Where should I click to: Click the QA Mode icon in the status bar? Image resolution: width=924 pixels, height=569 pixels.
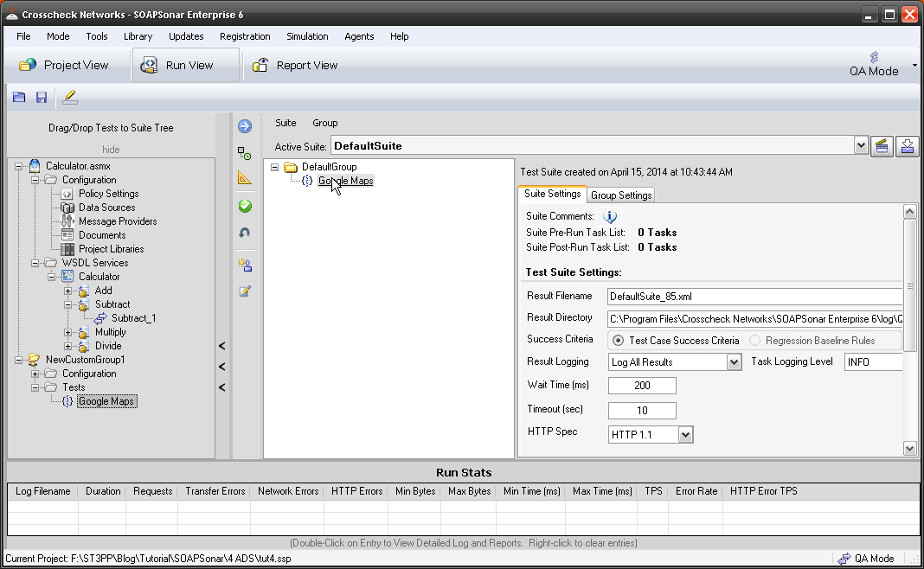pos(844,559)
